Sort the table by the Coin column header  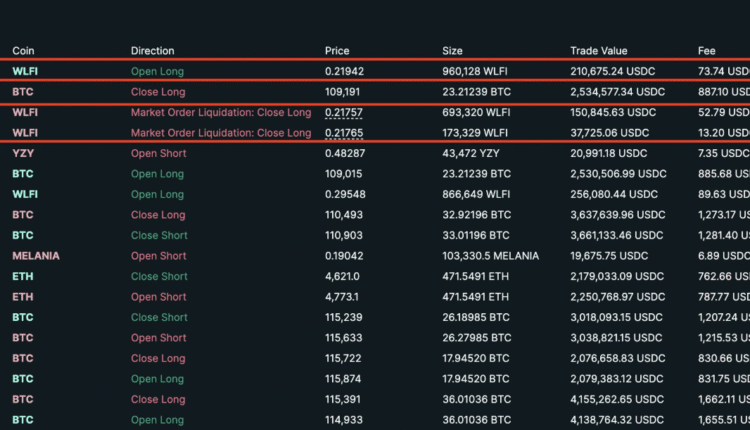coord(23,50)
